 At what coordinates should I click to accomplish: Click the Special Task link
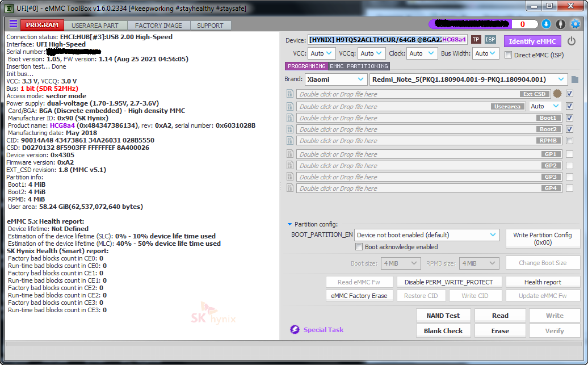click(324, 329)
